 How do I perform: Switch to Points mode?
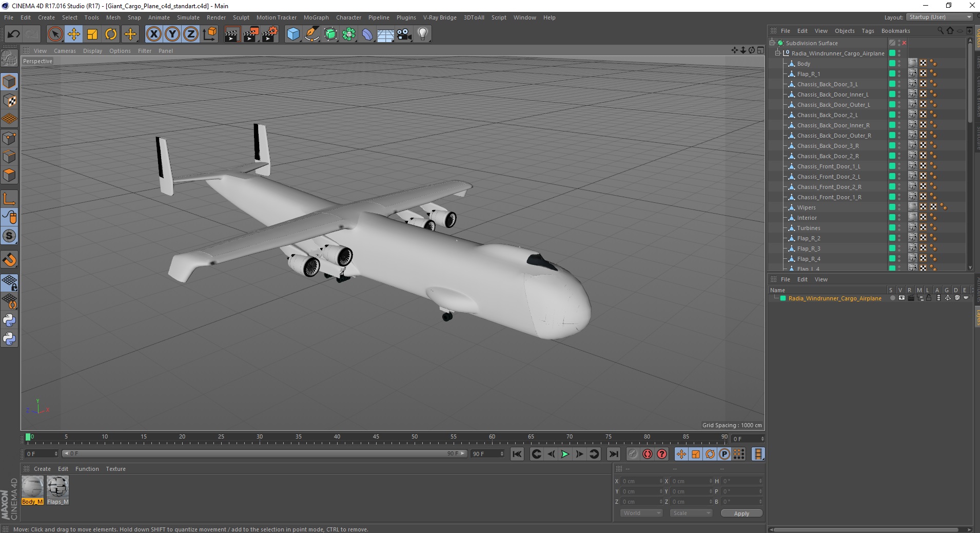(x=9, y=138)
